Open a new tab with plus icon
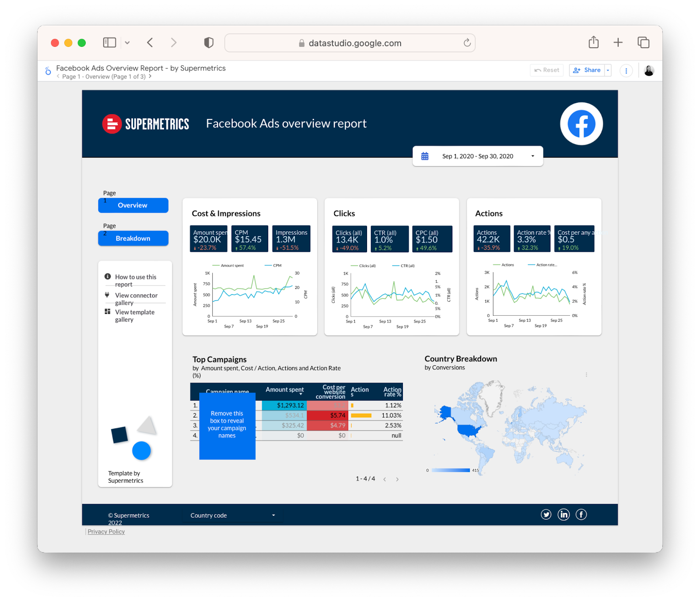Image resolution: width=700 pixels, height=602 pixels. click(618, 42)
